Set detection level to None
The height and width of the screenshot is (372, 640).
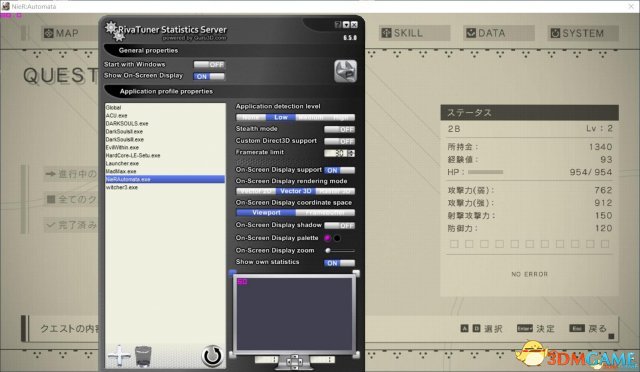coord(251,117)
